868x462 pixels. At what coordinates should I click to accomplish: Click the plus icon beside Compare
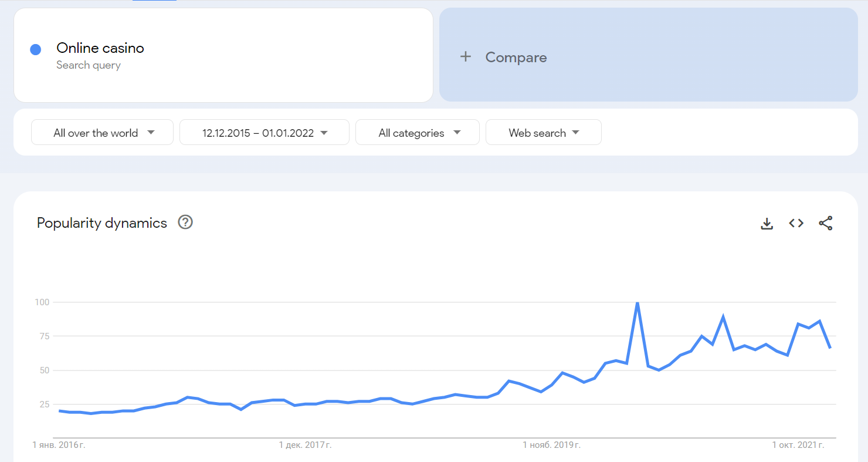click(465, 56)
